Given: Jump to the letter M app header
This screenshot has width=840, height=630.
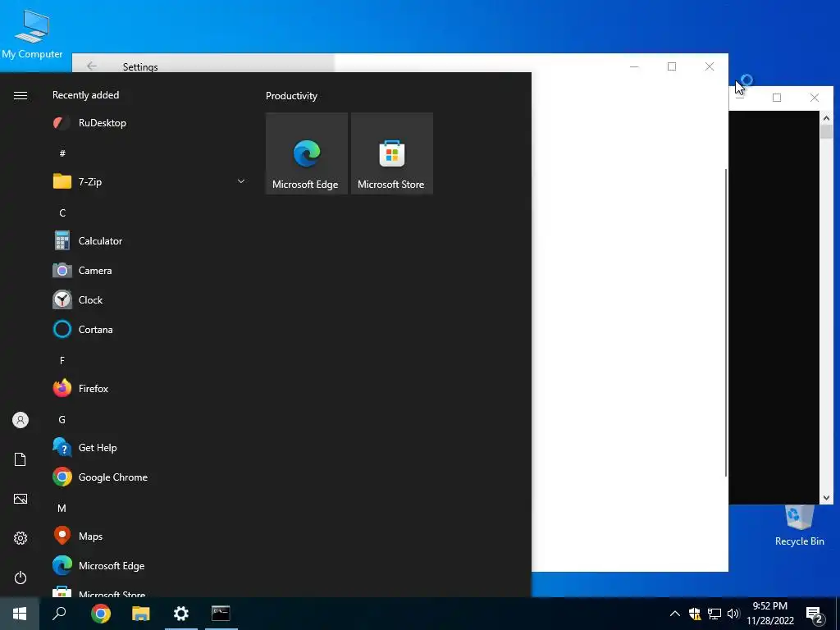Looking at the screenshot, I should (x=62, y=508).
